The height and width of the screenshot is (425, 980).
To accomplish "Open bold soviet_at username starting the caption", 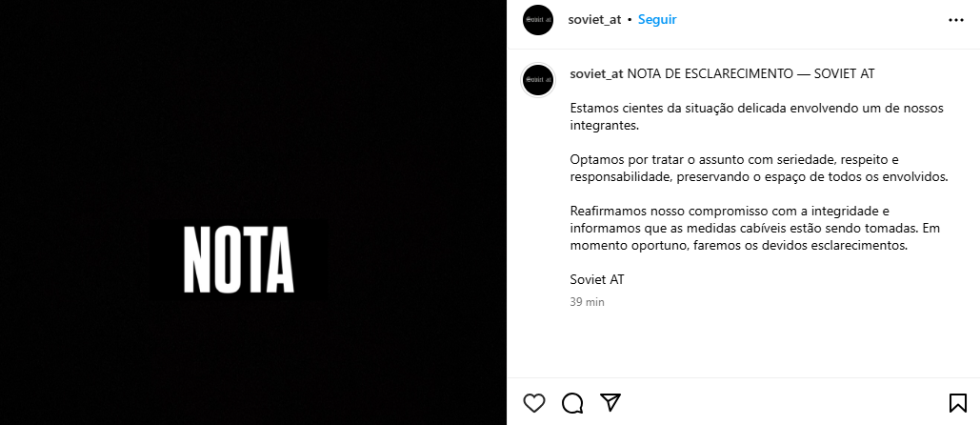I will [597, 73].
